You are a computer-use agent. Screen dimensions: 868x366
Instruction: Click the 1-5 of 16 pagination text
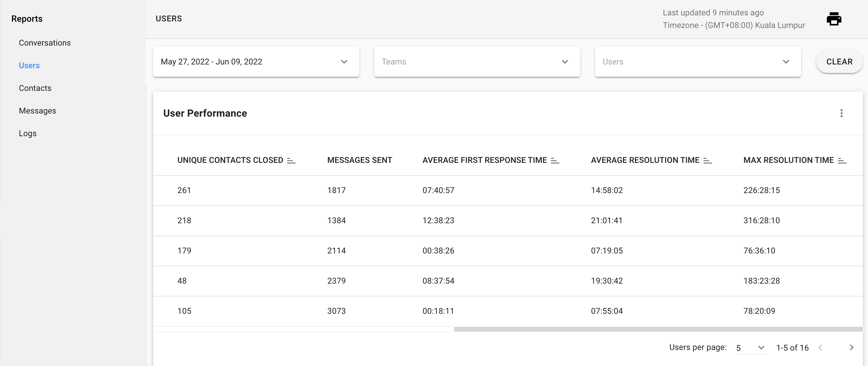point(792,348)
